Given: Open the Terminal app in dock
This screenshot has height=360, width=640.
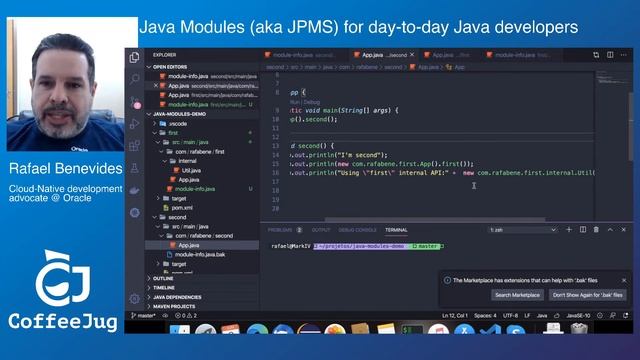Looking at the screenshot, I should (x=413, y=329).
